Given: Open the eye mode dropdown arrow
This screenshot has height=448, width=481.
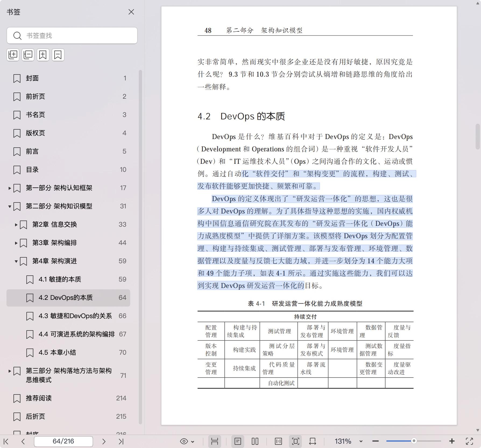Looking at the screenshot, I should 193,442.
